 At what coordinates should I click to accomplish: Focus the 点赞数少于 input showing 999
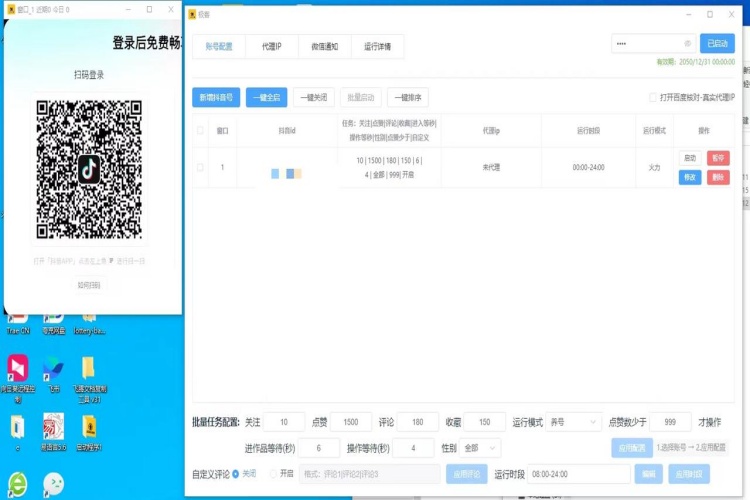[670, 422]
